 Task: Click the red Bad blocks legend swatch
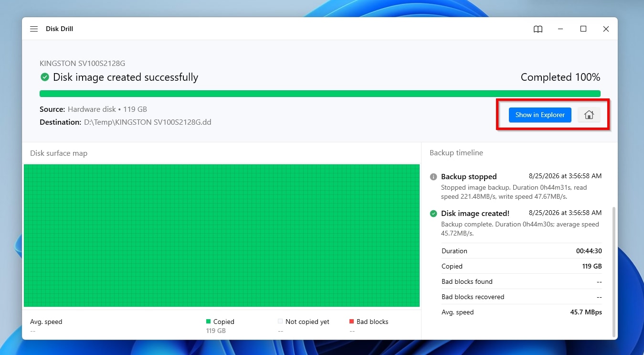tap(352, 322)
